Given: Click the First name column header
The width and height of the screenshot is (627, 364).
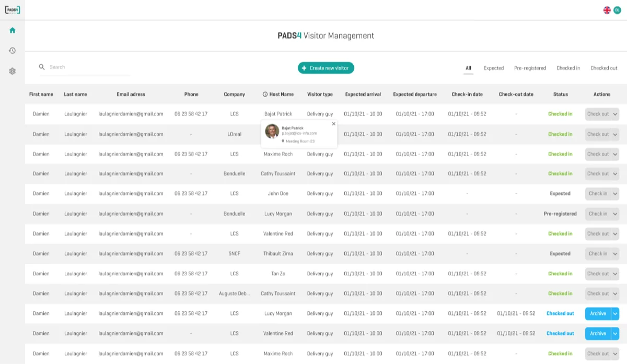Looking at the screenshot, I should [x=41, y=95].
